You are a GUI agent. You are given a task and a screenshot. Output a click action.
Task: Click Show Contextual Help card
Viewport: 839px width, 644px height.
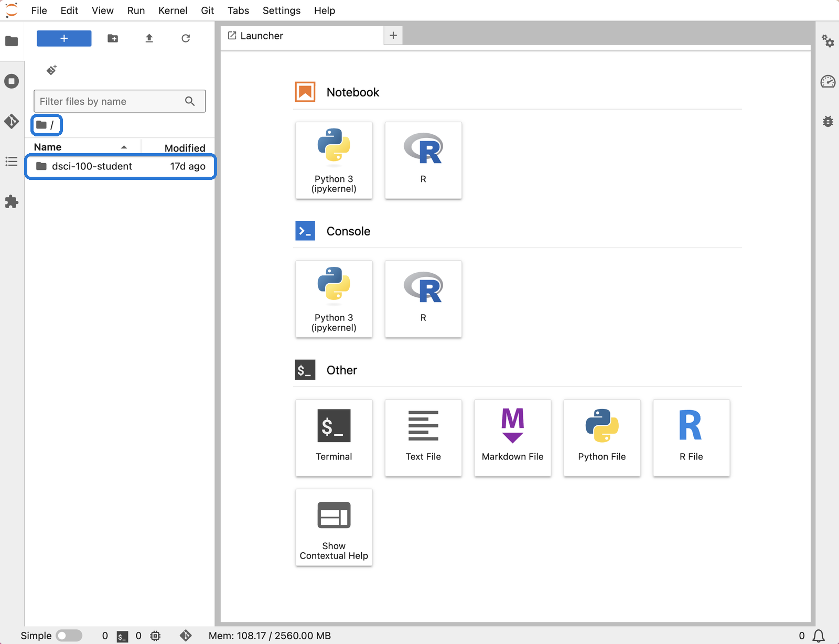[334, 528]
